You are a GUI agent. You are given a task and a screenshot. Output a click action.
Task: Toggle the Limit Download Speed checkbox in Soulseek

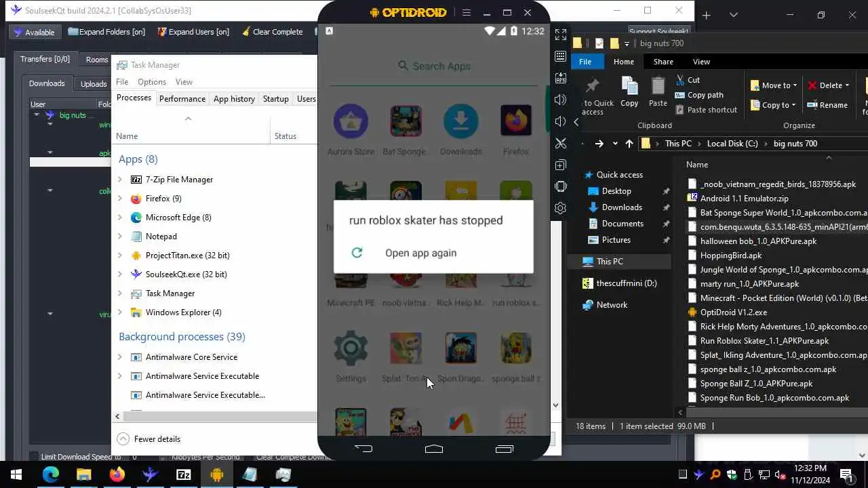click(x=34, y=457)
